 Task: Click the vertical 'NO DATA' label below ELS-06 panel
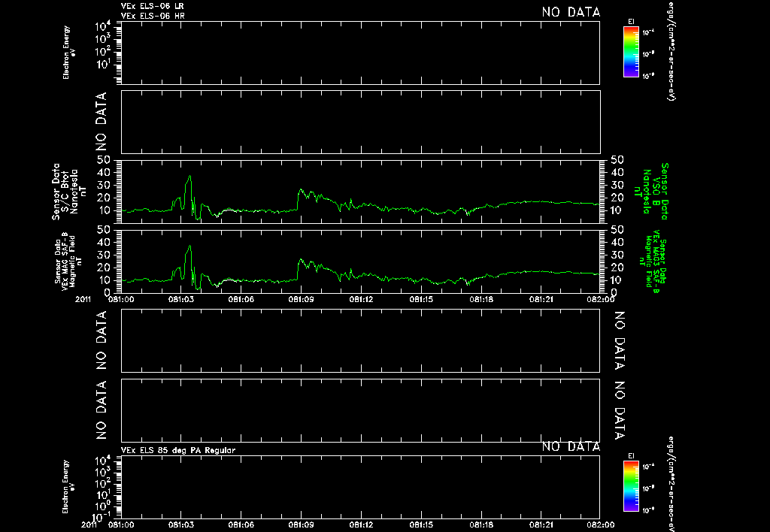click(x=102, y=121)
